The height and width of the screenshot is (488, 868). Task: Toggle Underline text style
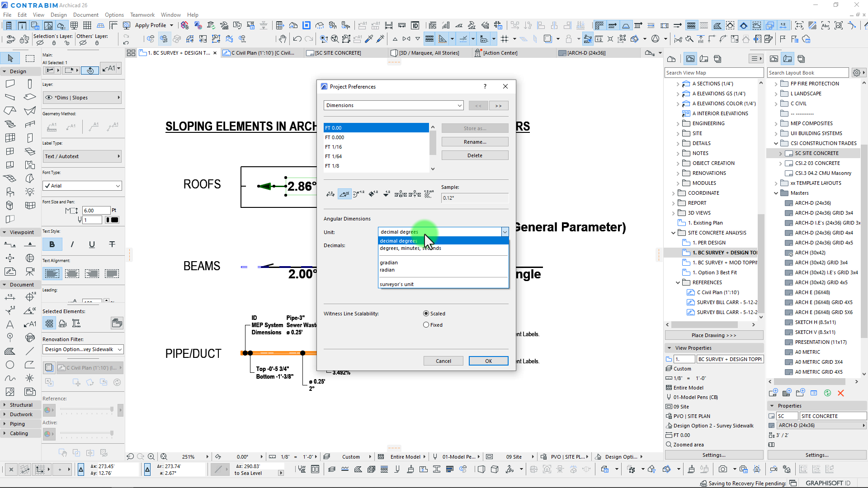coord(92,244)
